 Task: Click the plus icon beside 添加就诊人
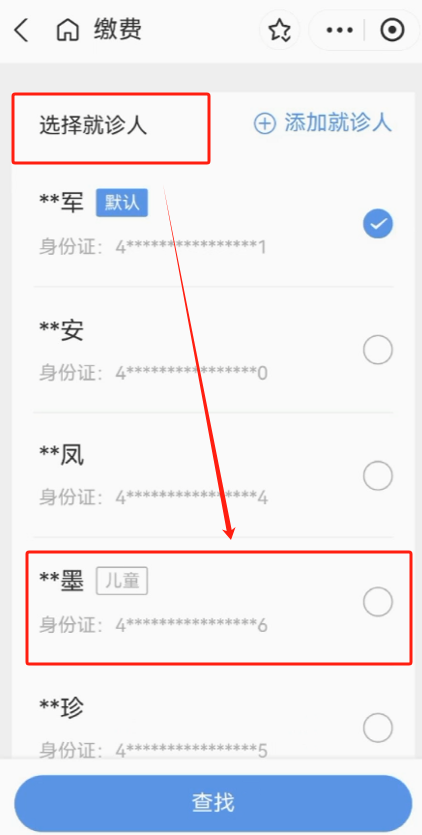point(264,124)
